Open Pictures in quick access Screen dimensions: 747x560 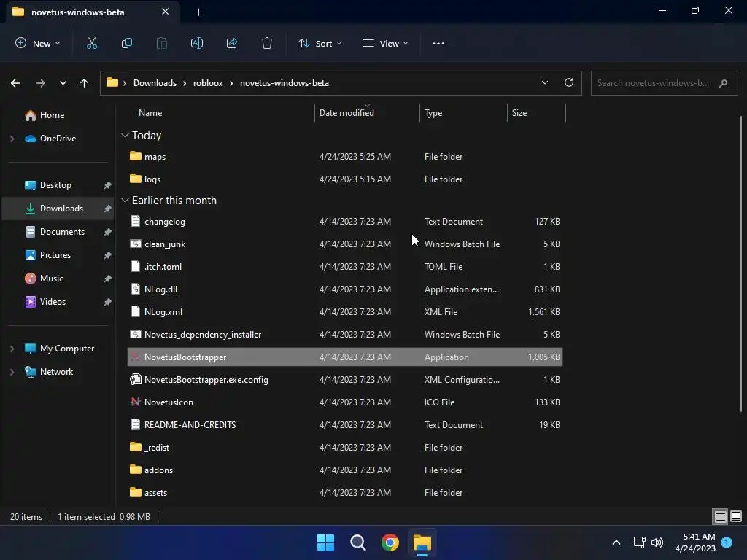[x=55, y=255]
